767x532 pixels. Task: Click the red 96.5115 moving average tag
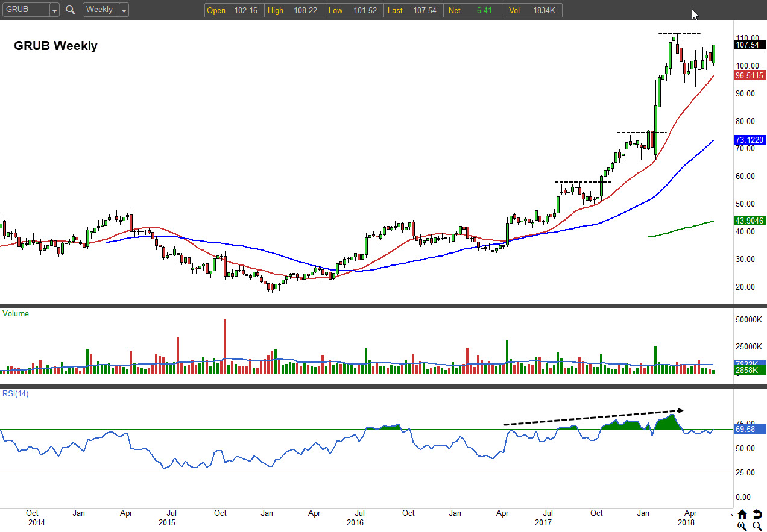(750, 76)
